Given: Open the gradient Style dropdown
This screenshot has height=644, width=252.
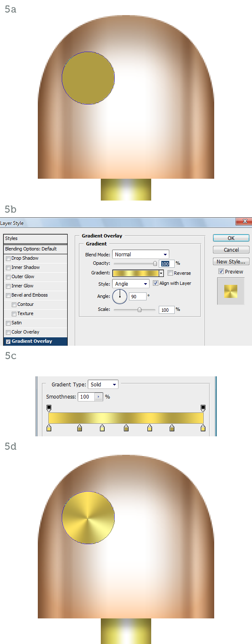Looking at the screenshot, I should coord(131,284).
